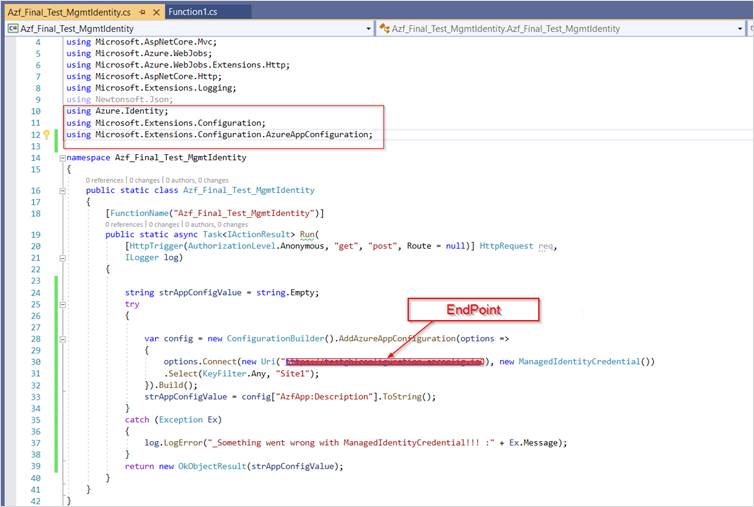Collapse the namespace Azf_Final_Test_MgmtIdentity block
The image size is (754, 507).
(x=64, y=157)
